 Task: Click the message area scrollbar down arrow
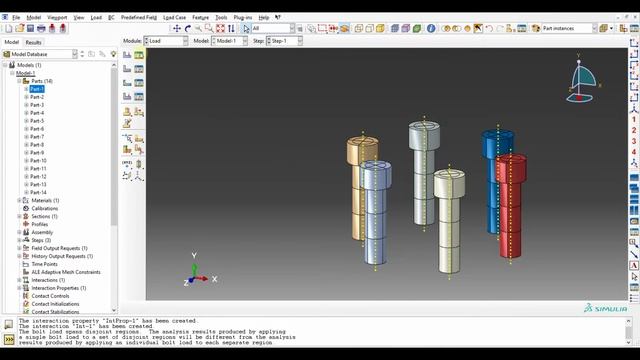point(629,342)
